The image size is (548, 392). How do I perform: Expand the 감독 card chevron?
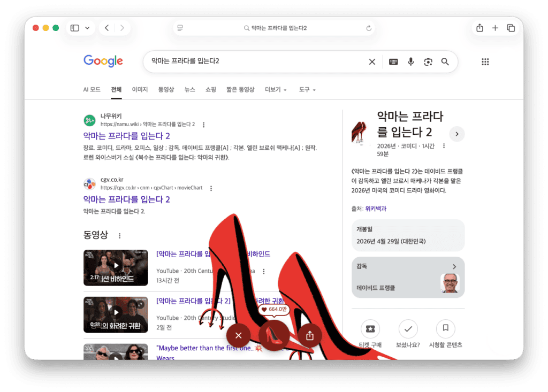[x=454, y=266]
